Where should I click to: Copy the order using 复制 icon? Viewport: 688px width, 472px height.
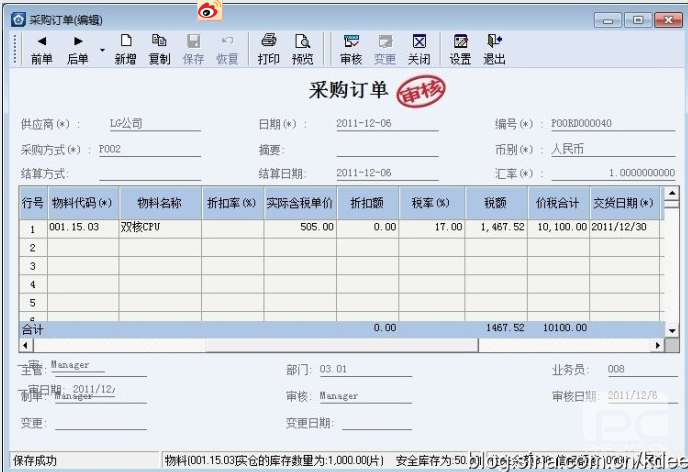159,49
